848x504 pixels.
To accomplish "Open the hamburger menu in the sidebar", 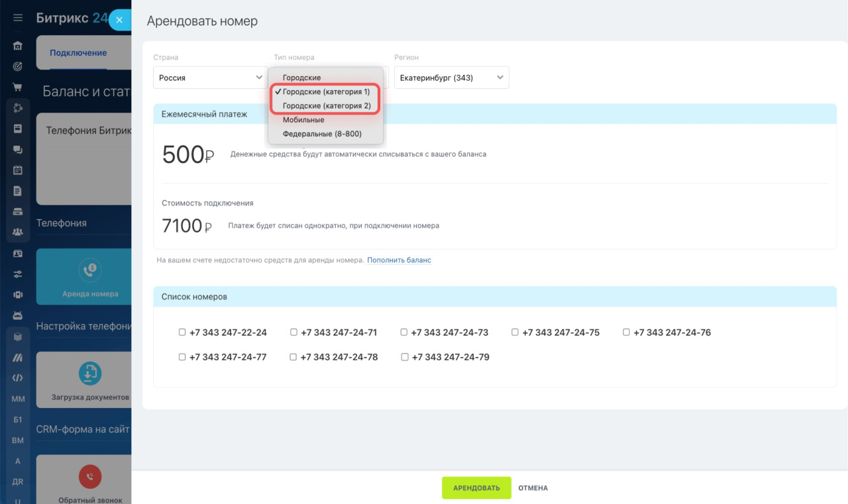I will pyautogui.click(x=18, y=19).
